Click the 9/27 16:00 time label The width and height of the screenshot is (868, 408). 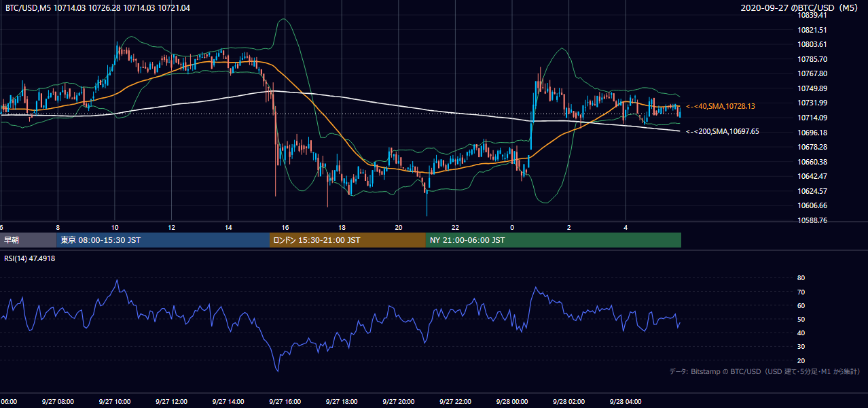(285, 401)
